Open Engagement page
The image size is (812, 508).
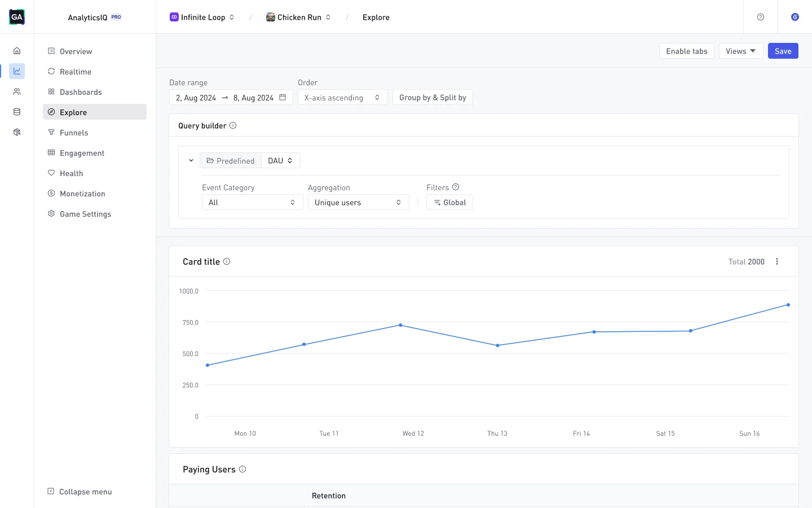95,152
